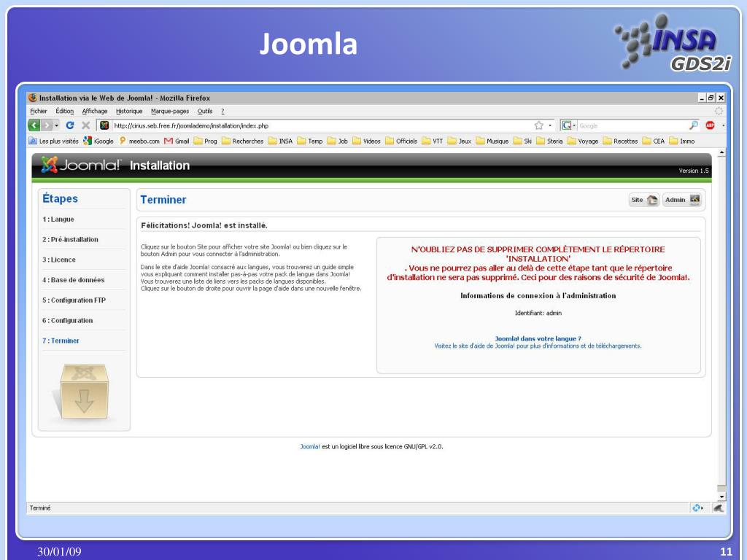Open the Recettes bookmarks folder
This screenshot has width=747, height=560.
point(620,141)
